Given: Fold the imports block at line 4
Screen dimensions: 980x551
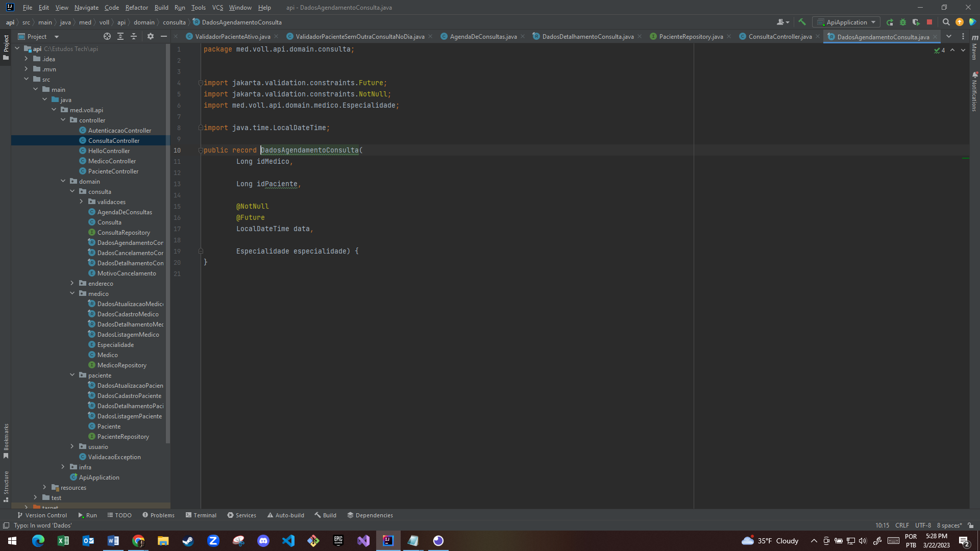Looking at the screenshot, I should coord(201,83).
